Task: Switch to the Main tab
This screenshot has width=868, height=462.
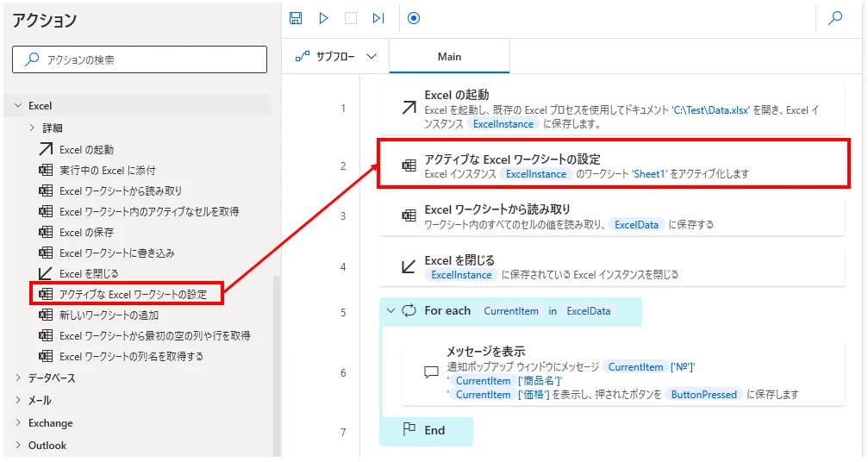Action: 449,57
